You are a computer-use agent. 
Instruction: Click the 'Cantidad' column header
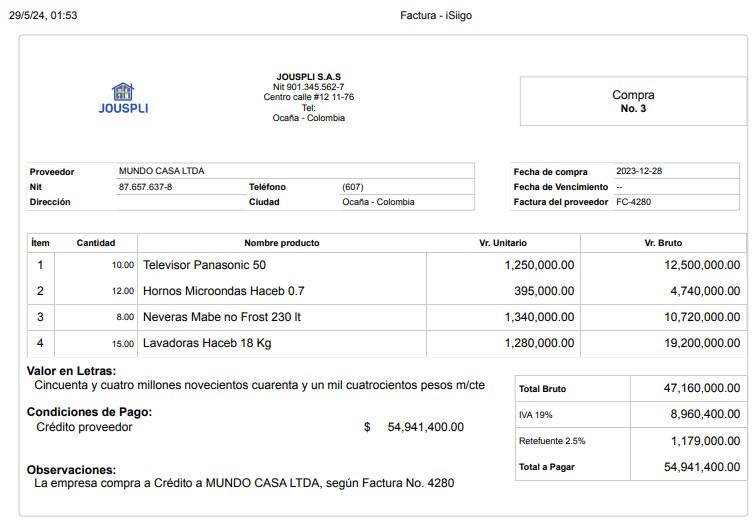coord(95,243)
